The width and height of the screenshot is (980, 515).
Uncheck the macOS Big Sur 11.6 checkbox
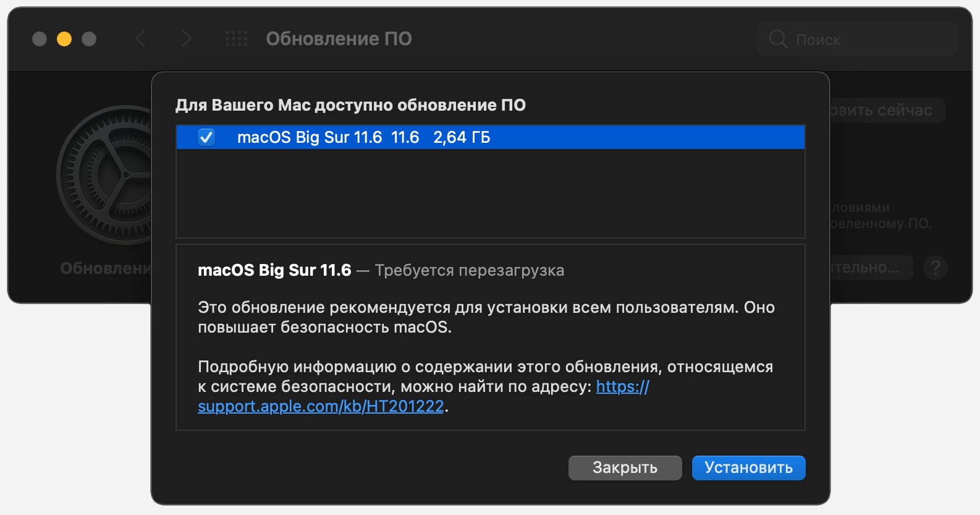point(206,137)
